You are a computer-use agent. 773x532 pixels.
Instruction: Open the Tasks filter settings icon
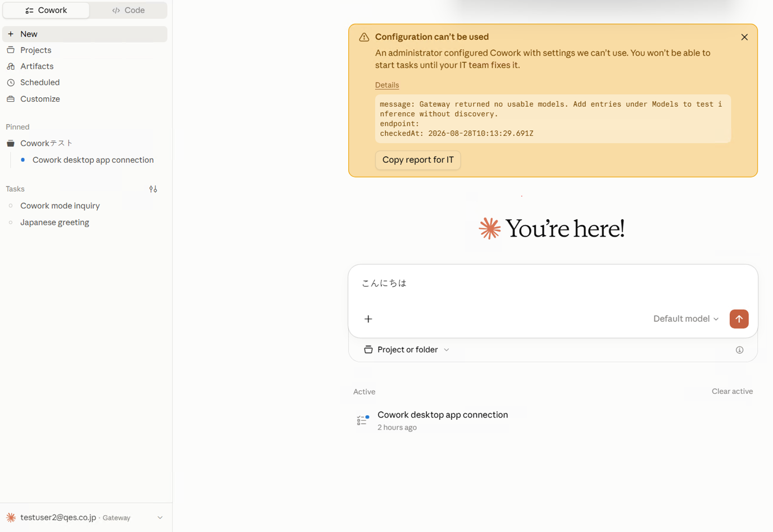(153, 189)
